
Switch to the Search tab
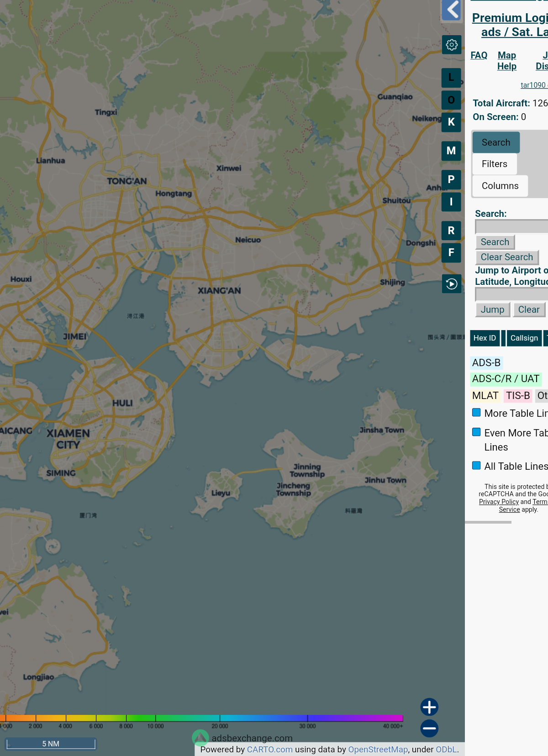click(x=496, y=142)
